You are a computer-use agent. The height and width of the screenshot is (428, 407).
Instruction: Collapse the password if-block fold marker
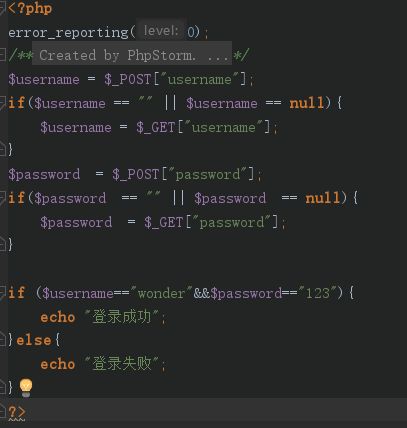(2, 197)
